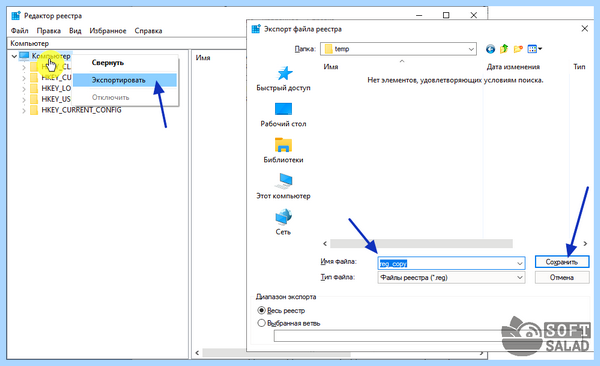
Task: Click the Registry Editor title bar icon
Action: [16, 16]
